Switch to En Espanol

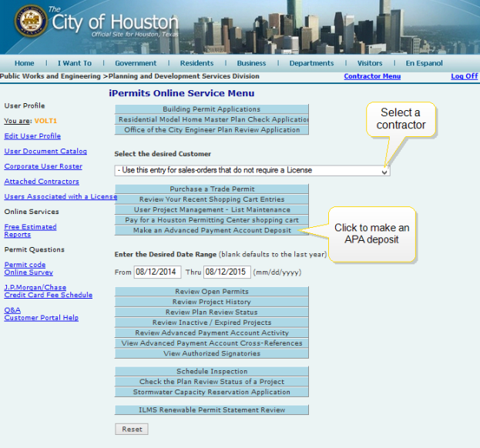click(x=424, y=63)
